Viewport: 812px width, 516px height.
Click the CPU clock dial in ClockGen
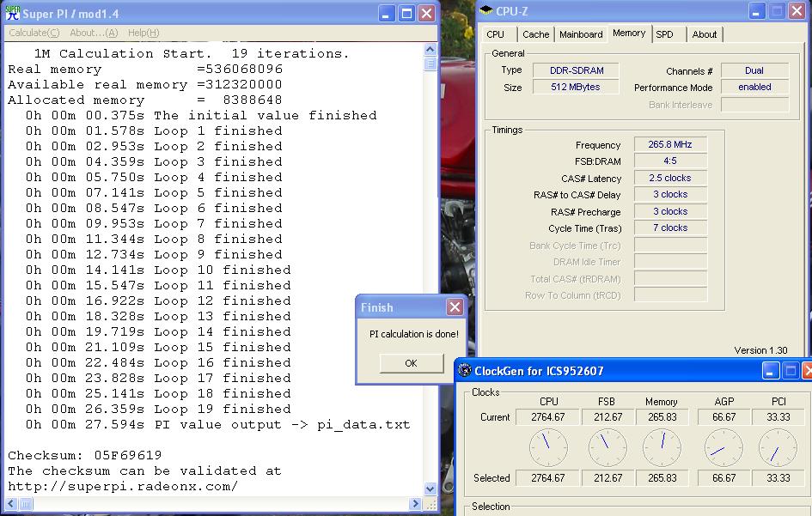548,447
